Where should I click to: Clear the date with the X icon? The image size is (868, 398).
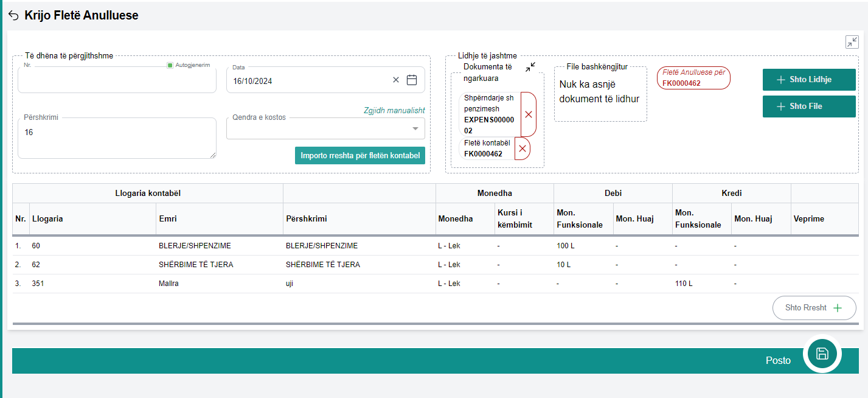click(x=396, y=80)
